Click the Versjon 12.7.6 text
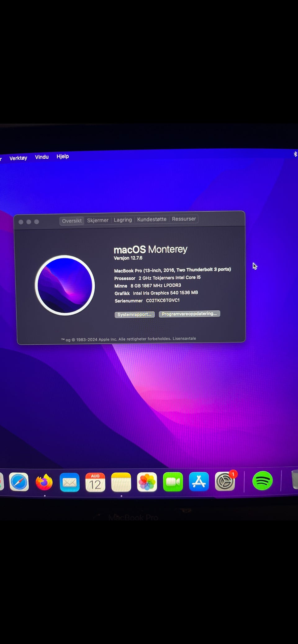This screenshot has width=298, height=644. [x=128, y=258]
